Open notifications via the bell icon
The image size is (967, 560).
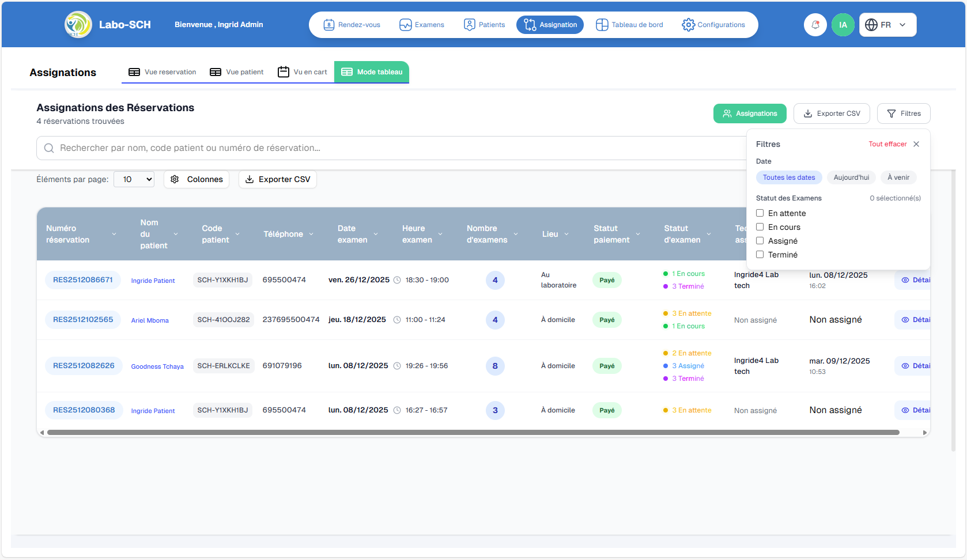(815, 24)
